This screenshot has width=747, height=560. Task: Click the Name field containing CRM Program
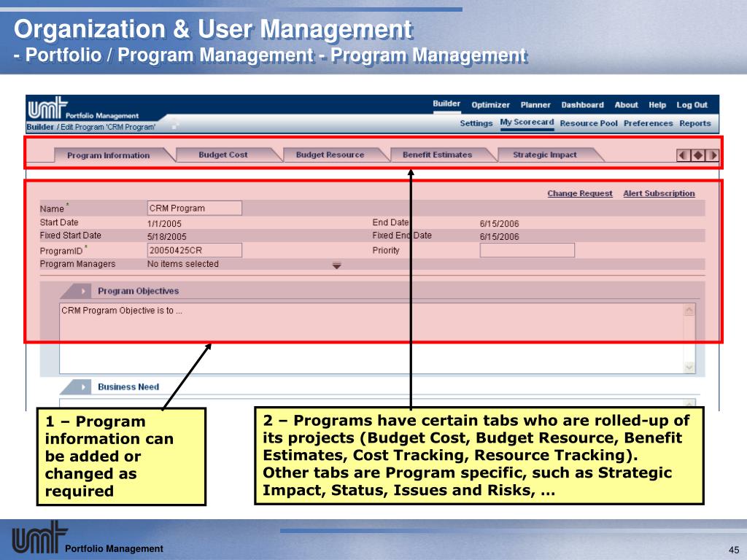pos(194,208)
